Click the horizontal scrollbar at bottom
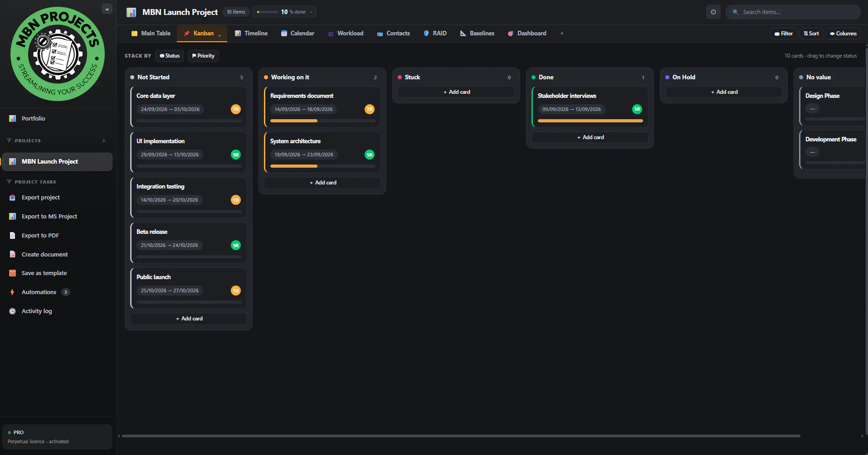868x455 pixels. point(461,436)
